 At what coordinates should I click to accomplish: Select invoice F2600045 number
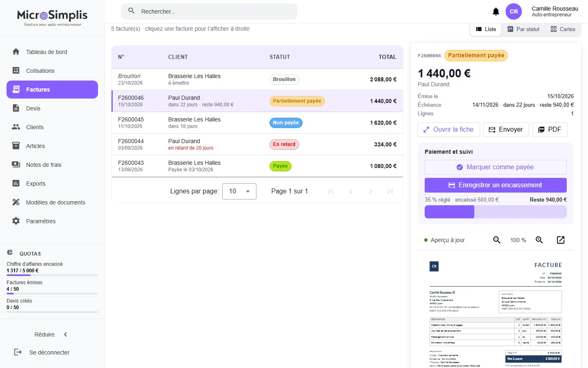[x=131, y=119]
